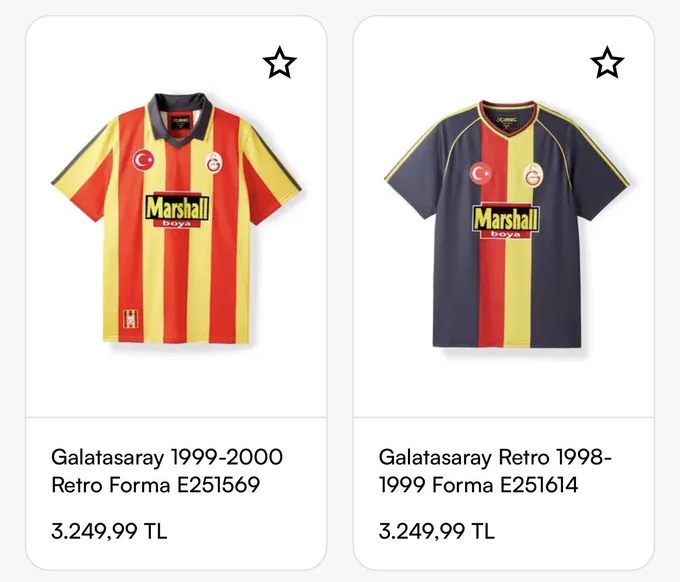Click Turkish flag badge on striped jersey
The width and height of the screenshot is (680, 582).
pyautogui.click(x=143, y=160)
